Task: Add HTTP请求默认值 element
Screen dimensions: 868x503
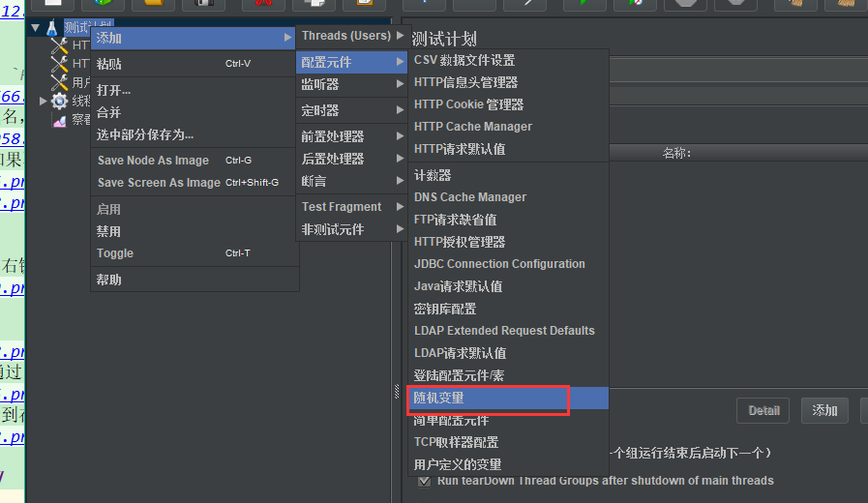Action: (508, 149)
